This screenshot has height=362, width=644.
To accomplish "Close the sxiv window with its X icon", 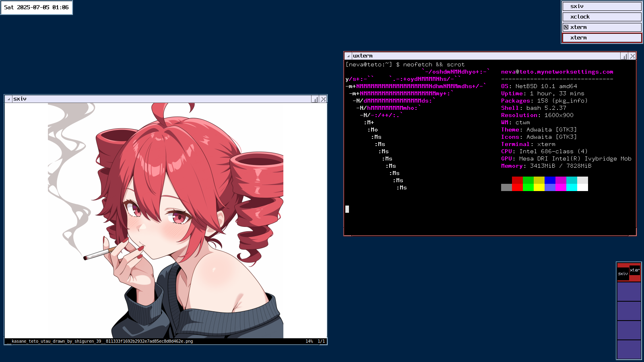I will [323, 99].
